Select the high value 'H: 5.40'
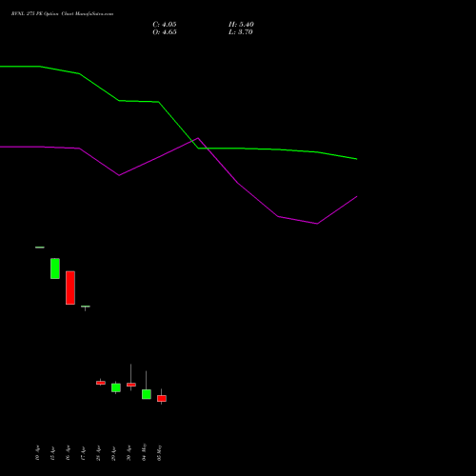 coord(241,25)
